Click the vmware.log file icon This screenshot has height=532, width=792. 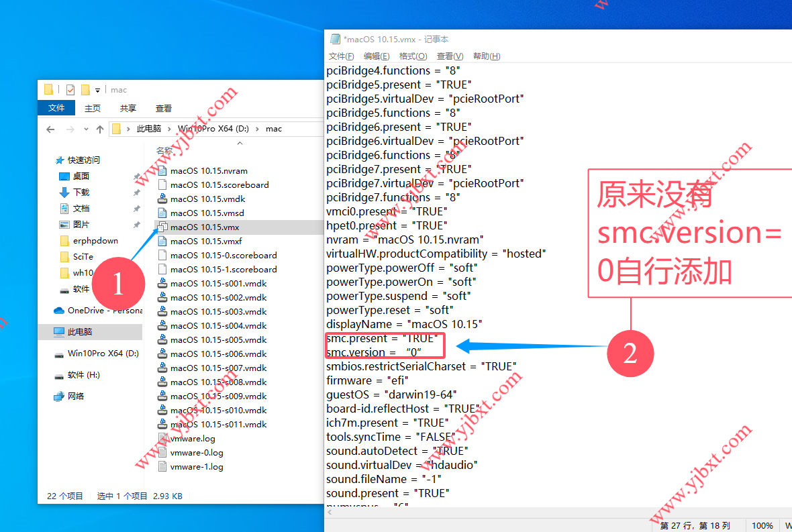pos(162,439)
